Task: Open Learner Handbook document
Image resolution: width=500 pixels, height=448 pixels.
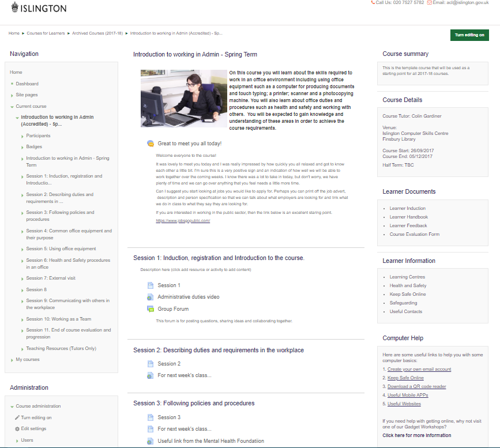Action: (x=409, y=217)
